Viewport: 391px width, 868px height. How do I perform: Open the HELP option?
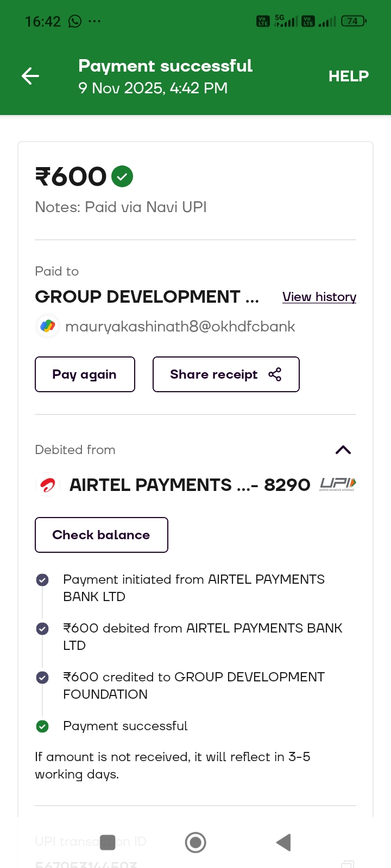(x=348, y=76)
